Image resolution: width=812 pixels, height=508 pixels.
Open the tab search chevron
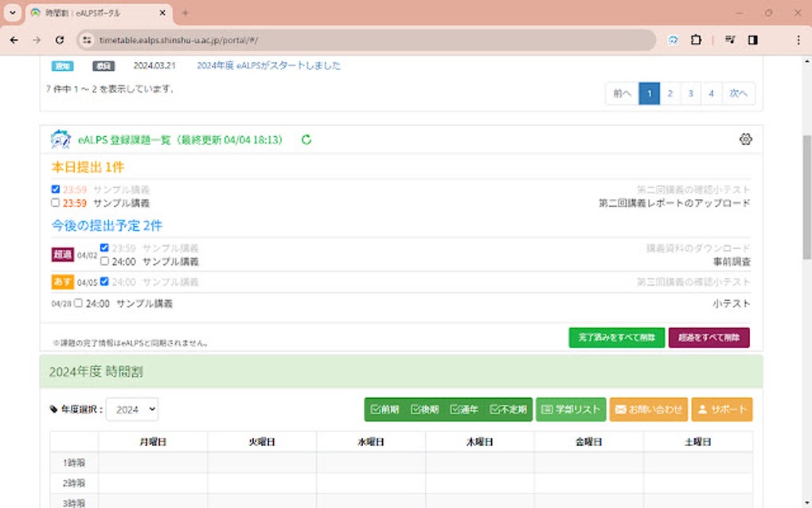coord(13,13)
